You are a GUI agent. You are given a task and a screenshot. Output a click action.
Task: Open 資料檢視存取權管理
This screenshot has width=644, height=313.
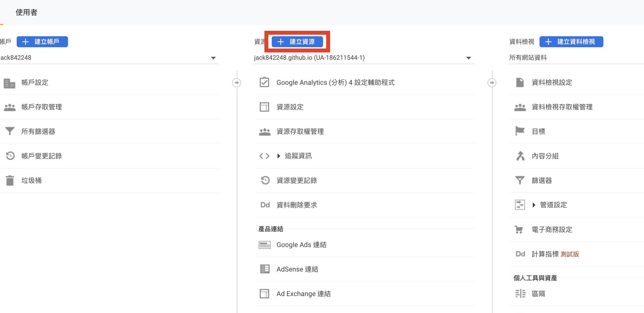pyautogui.click(x=562, y=107)
